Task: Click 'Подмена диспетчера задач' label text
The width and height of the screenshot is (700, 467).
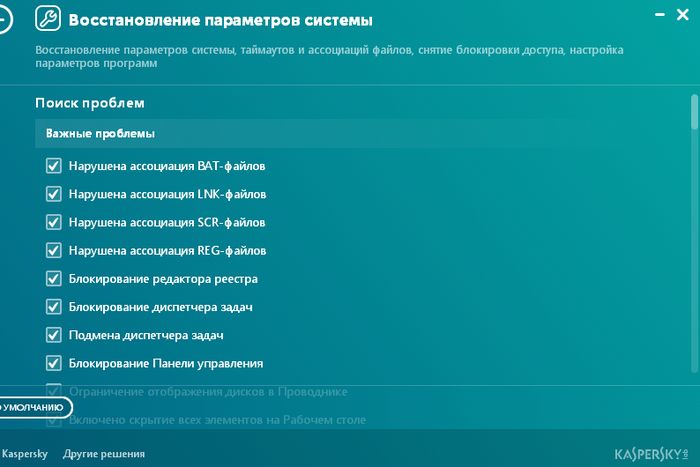Action: [146, 335]
